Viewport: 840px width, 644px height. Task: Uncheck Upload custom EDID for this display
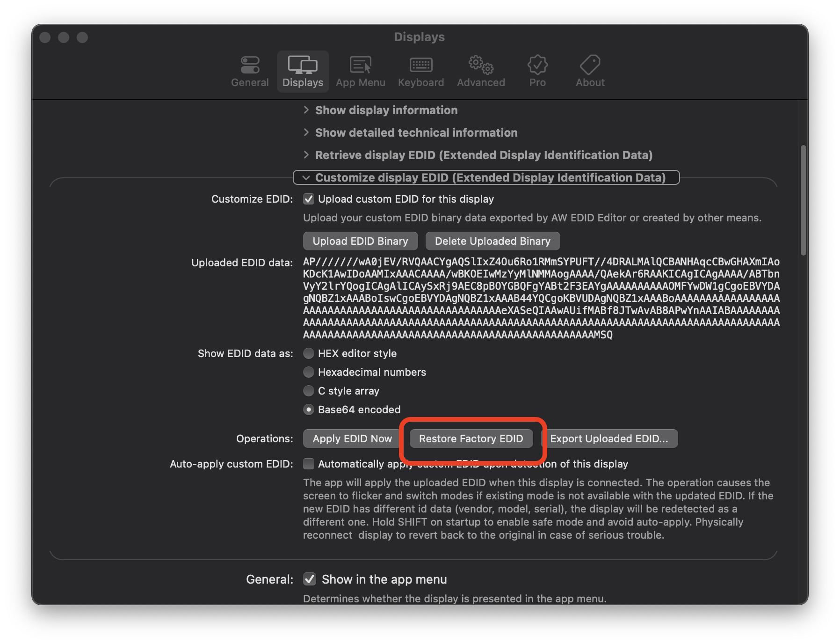[x=309, y=199]
